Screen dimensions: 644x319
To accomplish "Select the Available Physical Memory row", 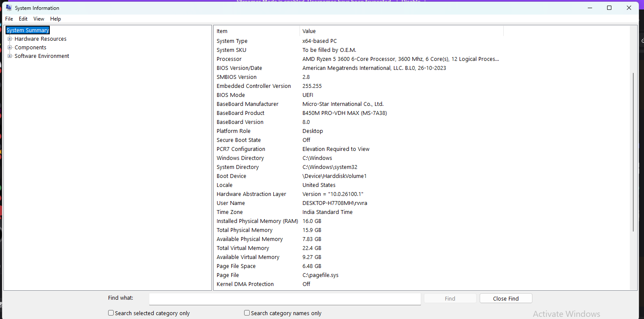I will [x=358, y=239].
